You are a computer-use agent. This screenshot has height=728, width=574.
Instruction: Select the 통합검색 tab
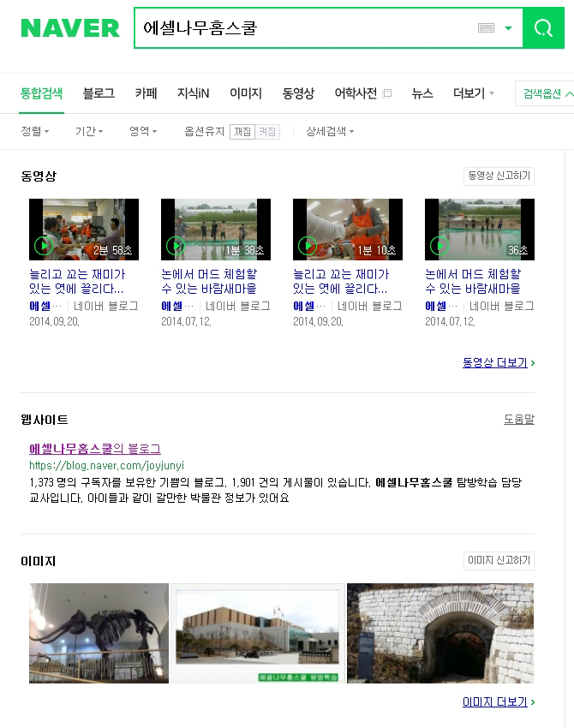[41, 93]
